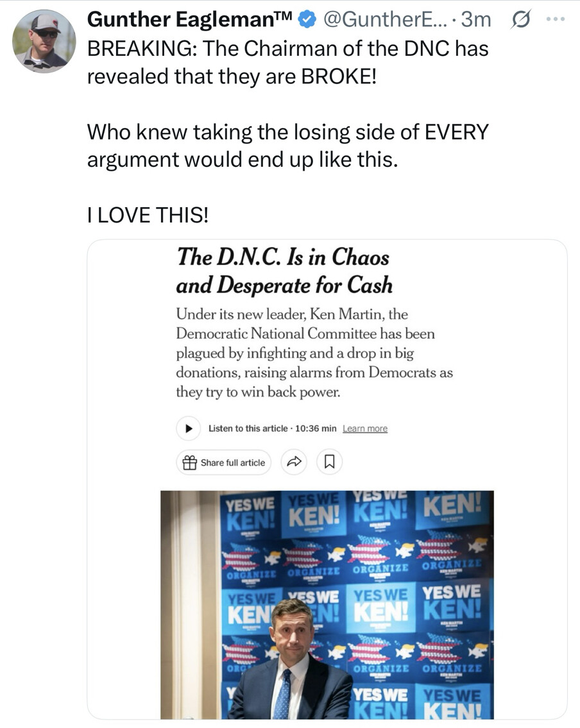Click the circle-slash icon beside the timestamp

pyautogui.click(x=516, y=21)
